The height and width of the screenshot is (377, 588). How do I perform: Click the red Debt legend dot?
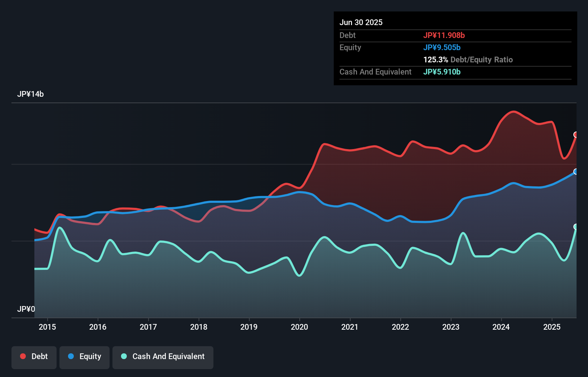pyautogui.click(x=23, y=356)
